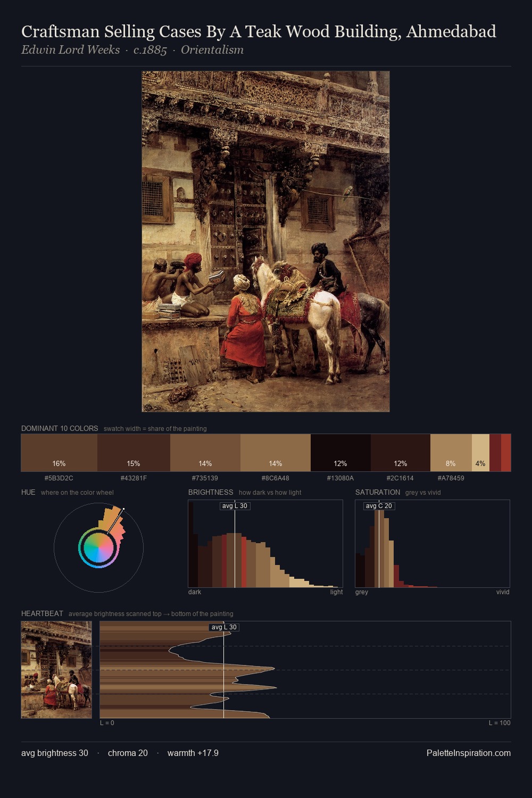This screenshot has height=798, width=532.
Task: Click 'swatch width = share of the painting' caption
Action: pos(155,429)
